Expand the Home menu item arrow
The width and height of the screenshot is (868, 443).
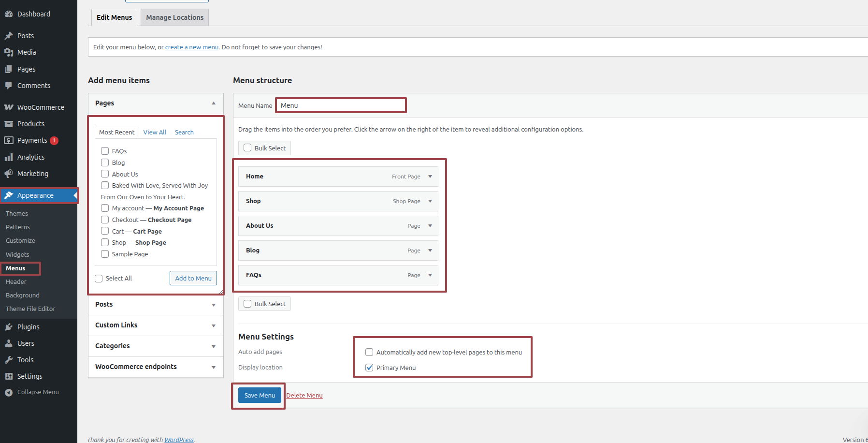(430, 177)
